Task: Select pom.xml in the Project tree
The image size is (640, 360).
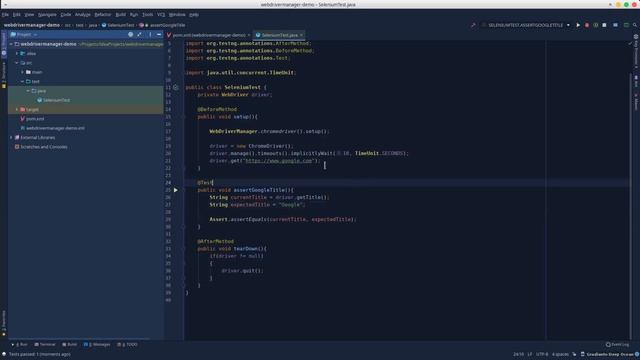Action: click(32, 119)
